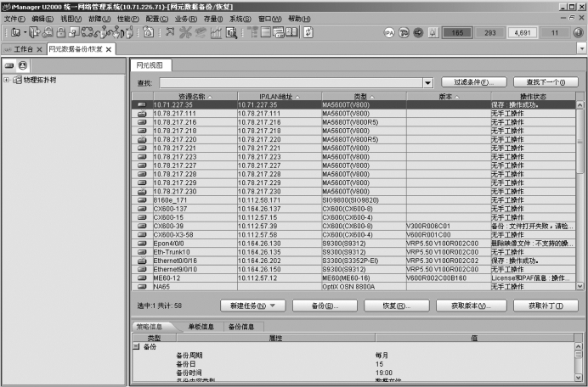Click the 恢复(R)... button
This screenshot has height=387, width=588.
396,306
